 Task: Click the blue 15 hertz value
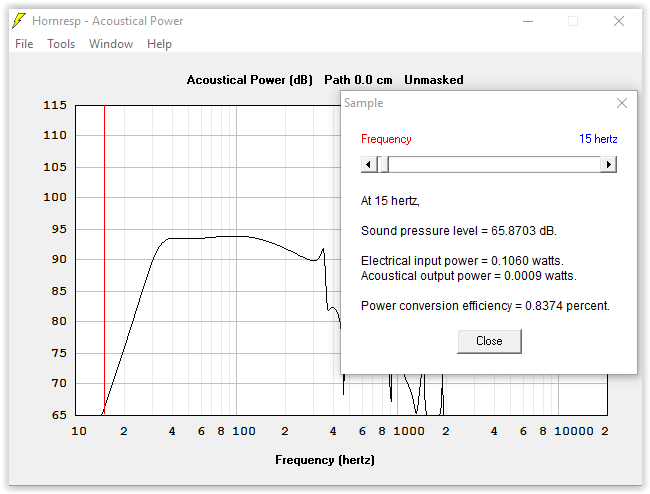point(598,139)
